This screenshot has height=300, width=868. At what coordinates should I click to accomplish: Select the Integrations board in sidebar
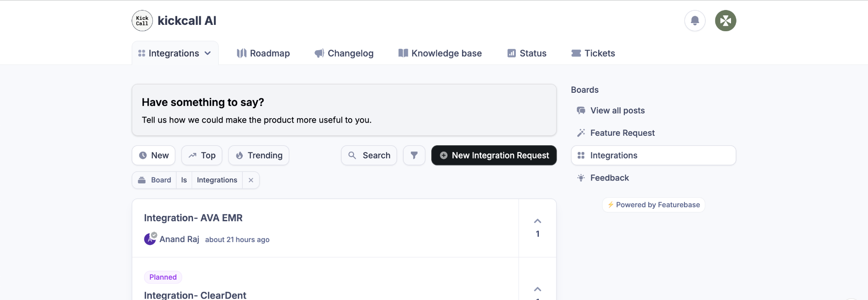point(653,155)
